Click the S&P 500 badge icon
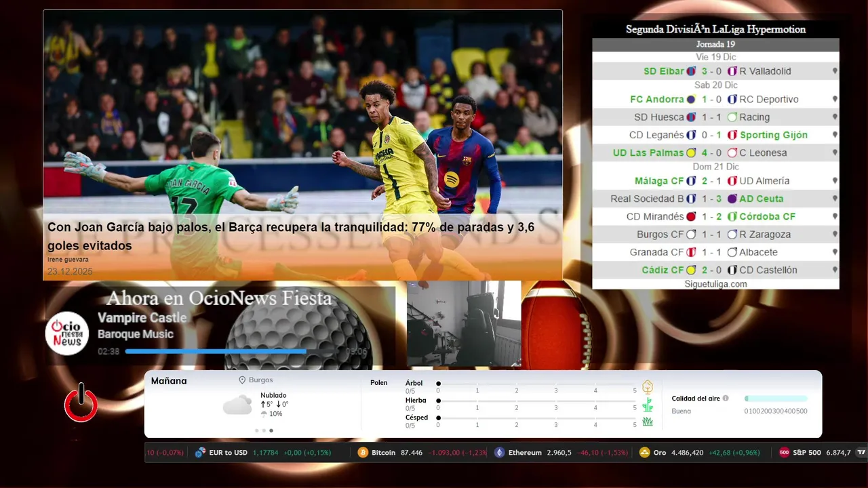Screen dimensions: 868x488 click(784, 453)
